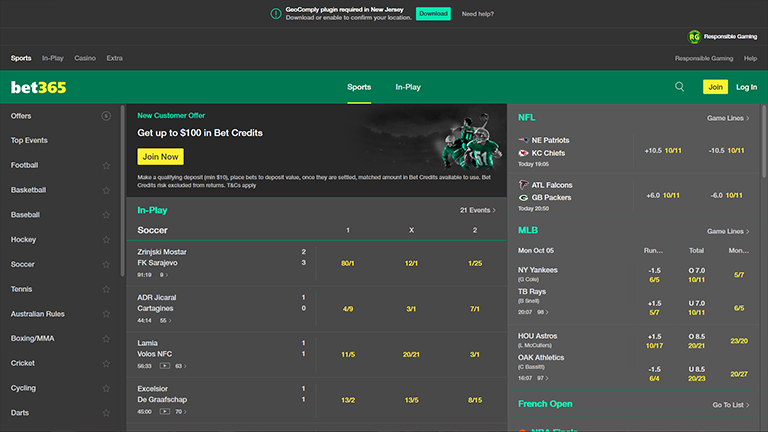The height and width of the screenshot is (432, 768).
Task: Click the Offers count badge icon
Action: 106,116
